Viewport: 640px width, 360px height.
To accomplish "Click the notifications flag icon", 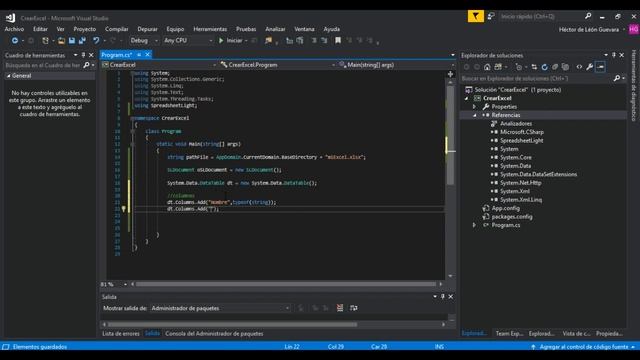I will pos(476,16).
